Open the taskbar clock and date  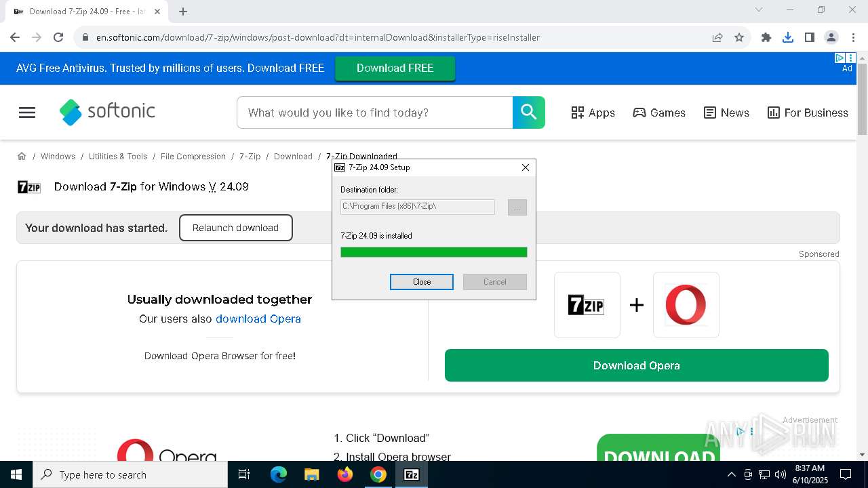click(x=810, y=474)
